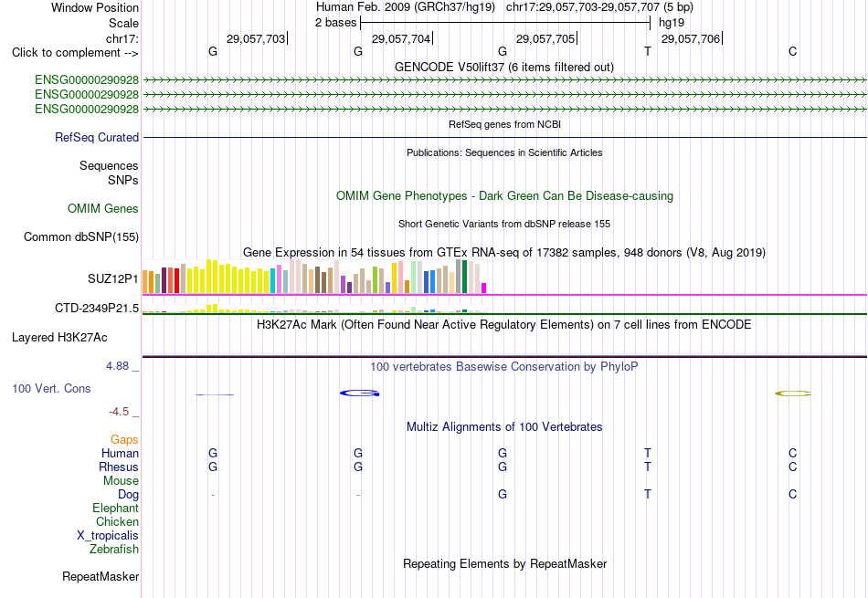Click the C base in the complement row
868x598 pixels.
[793, 51]
